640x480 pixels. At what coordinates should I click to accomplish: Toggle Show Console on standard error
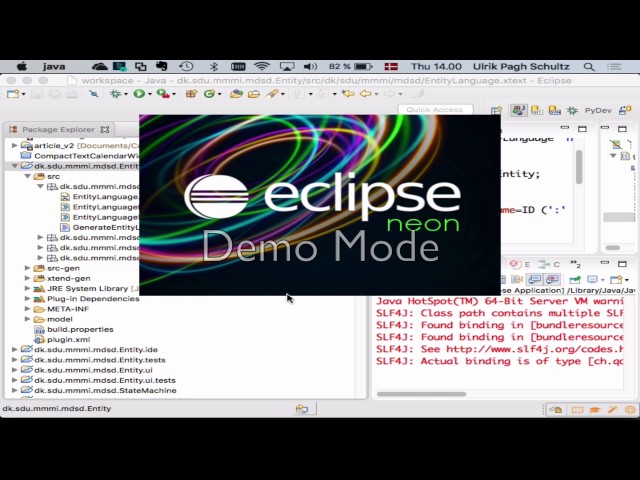[552, 280]
